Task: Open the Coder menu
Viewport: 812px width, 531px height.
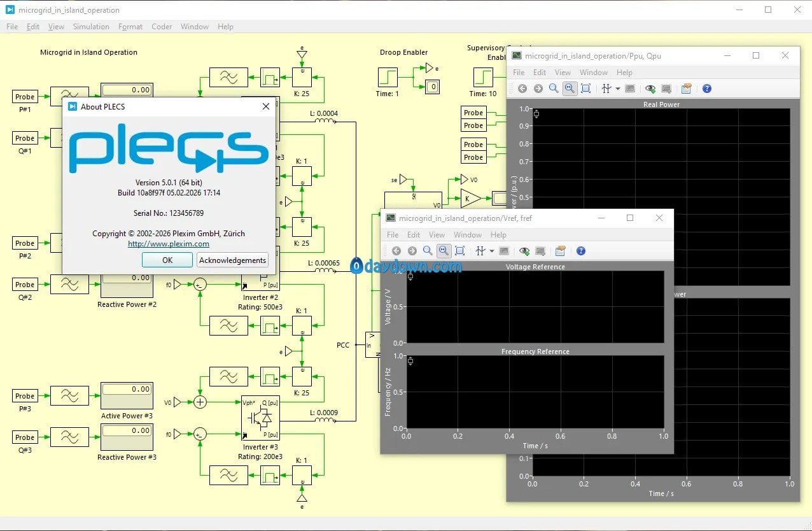Action: (162, 27)
